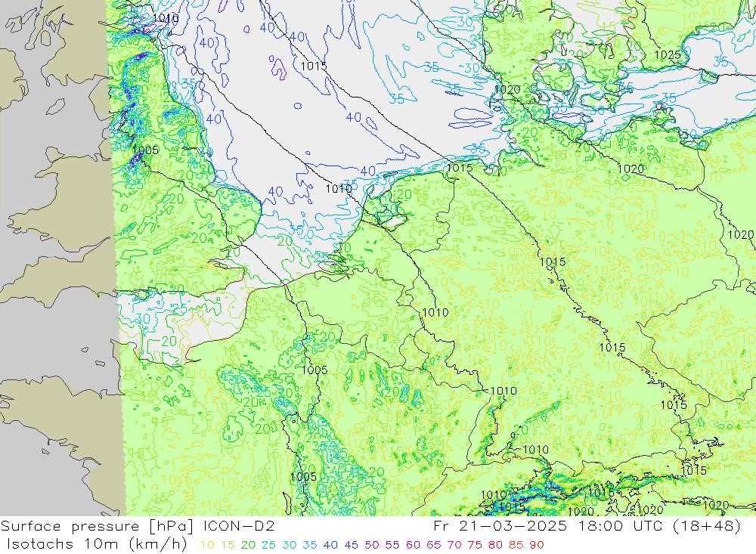Click the 'Surface pressure [hPa]' caption text
756x554 pixels.
pyautogui.click(x=98, y=527)
